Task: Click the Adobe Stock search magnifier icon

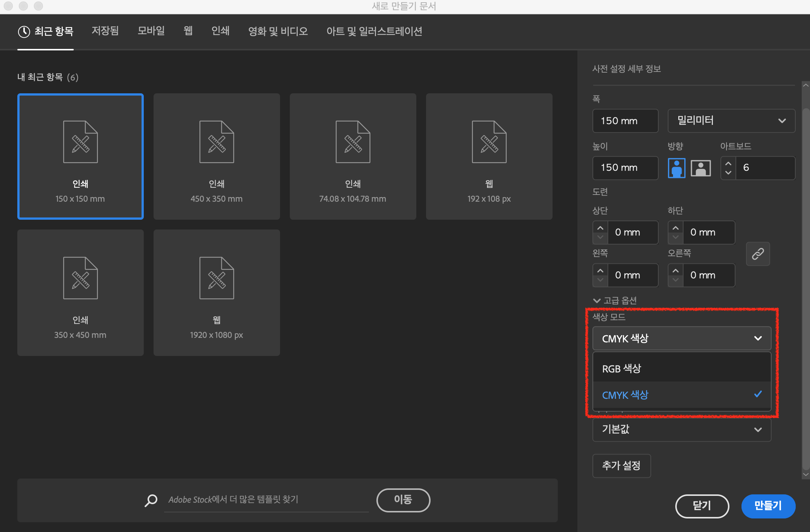Action: pyautogui.click(x=151, y=500)
